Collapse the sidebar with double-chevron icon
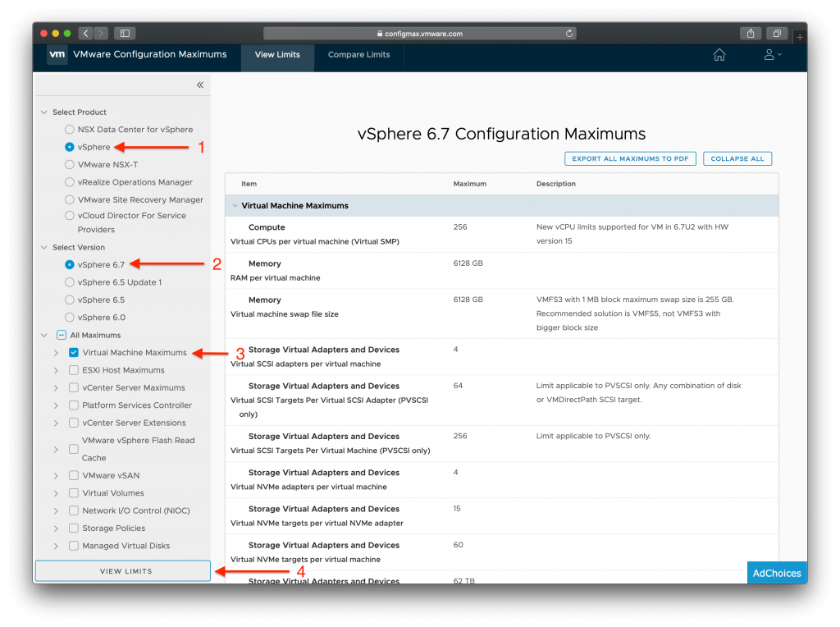 200,85
